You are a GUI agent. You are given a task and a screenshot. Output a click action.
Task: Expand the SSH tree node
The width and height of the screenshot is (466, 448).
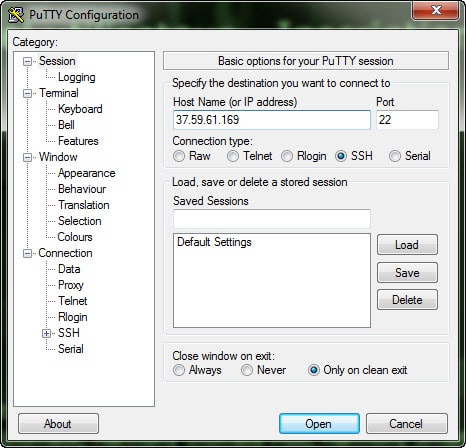click(47, 333)
